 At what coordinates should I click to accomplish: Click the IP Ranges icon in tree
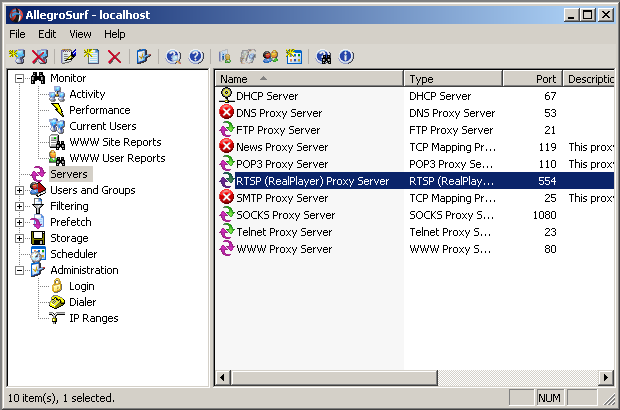pyautogui.click(x=57, y=318)
